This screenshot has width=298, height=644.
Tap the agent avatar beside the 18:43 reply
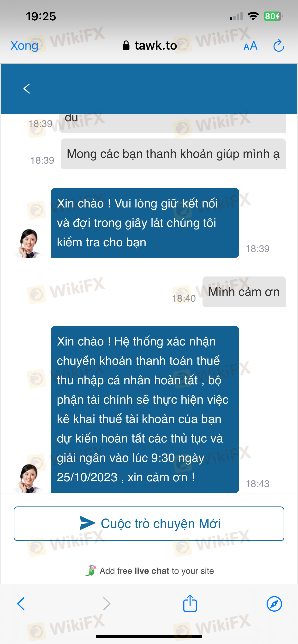29,478
